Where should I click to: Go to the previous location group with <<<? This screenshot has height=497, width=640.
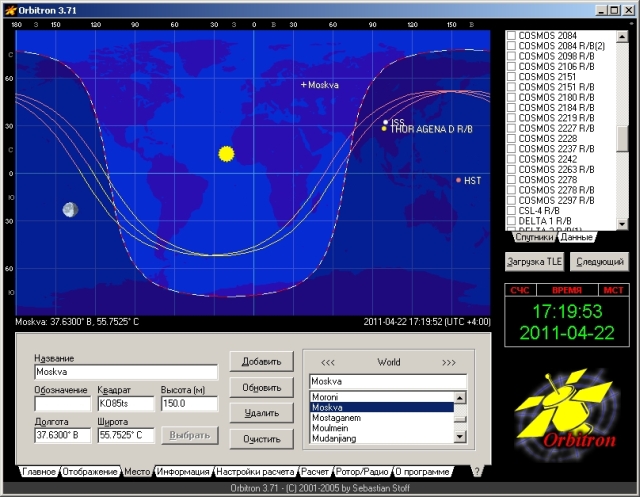pos(328,362)
